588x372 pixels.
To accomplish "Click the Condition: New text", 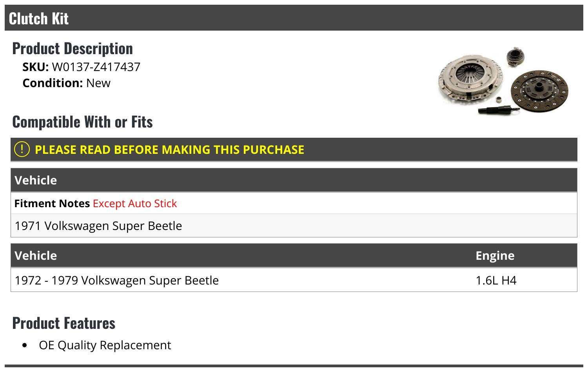I will [66, 83].
